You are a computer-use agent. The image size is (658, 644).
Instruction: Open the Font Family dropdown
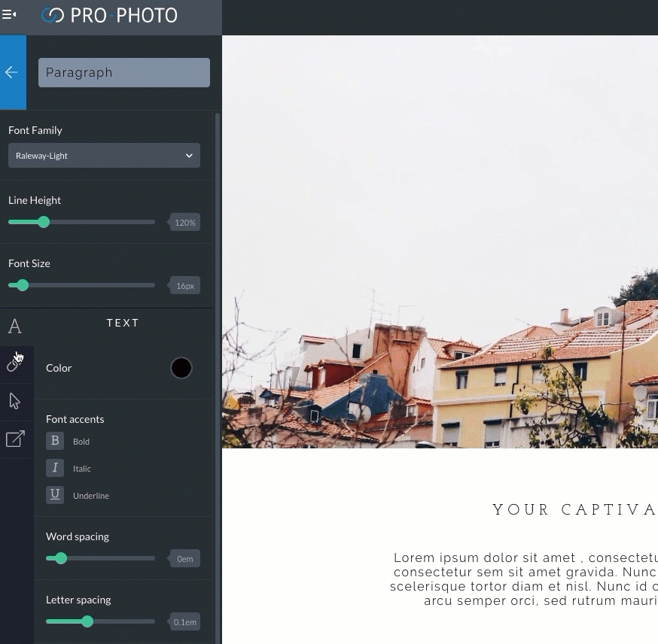coord(104,156)
